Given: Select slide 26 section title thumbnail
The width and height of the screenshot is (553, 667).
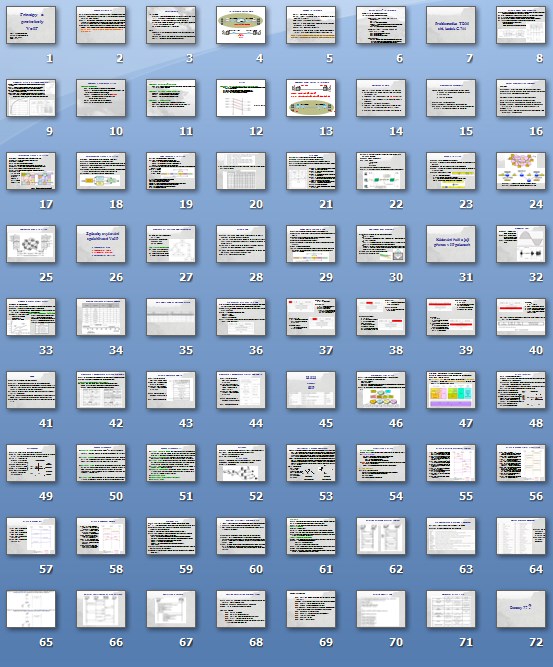Looking at the screenshot, I should click(x=101, y=244).
